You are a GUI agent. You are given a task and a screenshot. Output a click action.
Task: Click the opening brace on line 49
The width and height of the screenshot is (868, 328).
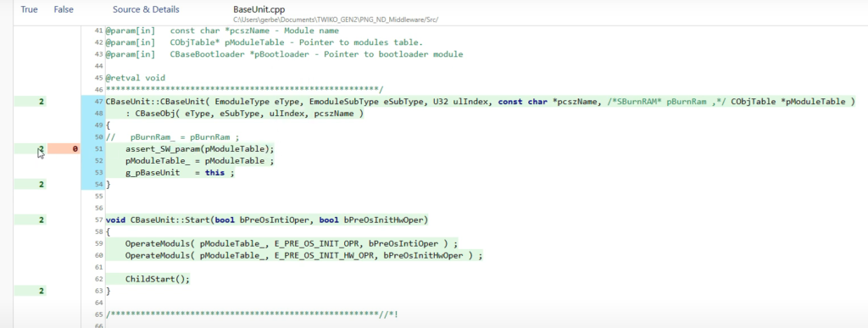coord(108,125)
